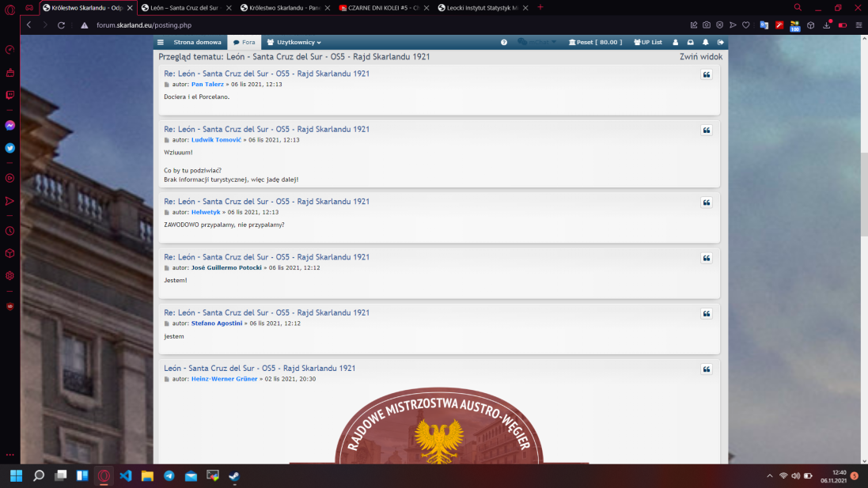Bookmark this page with the heart icon

tap(746, 25)
